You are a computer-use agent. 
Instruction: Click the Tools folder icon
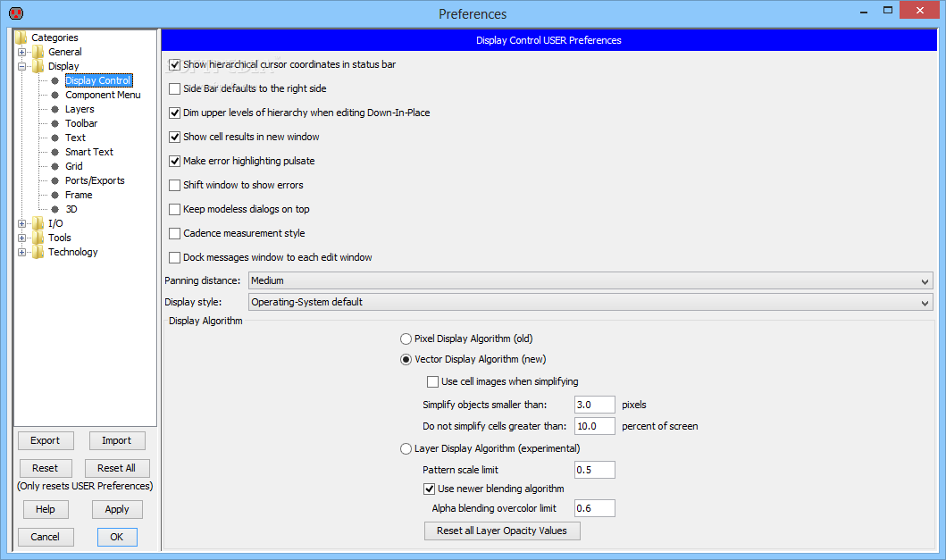coord(38,238)
